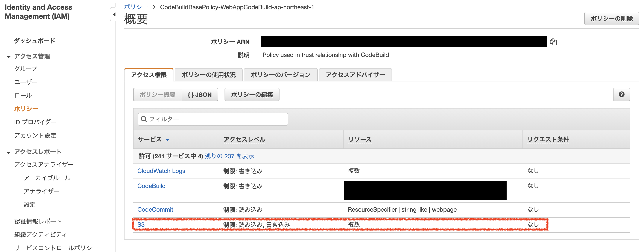Show the remaining 237 services link
Viewport: 644px width, 252px height.
229,156
